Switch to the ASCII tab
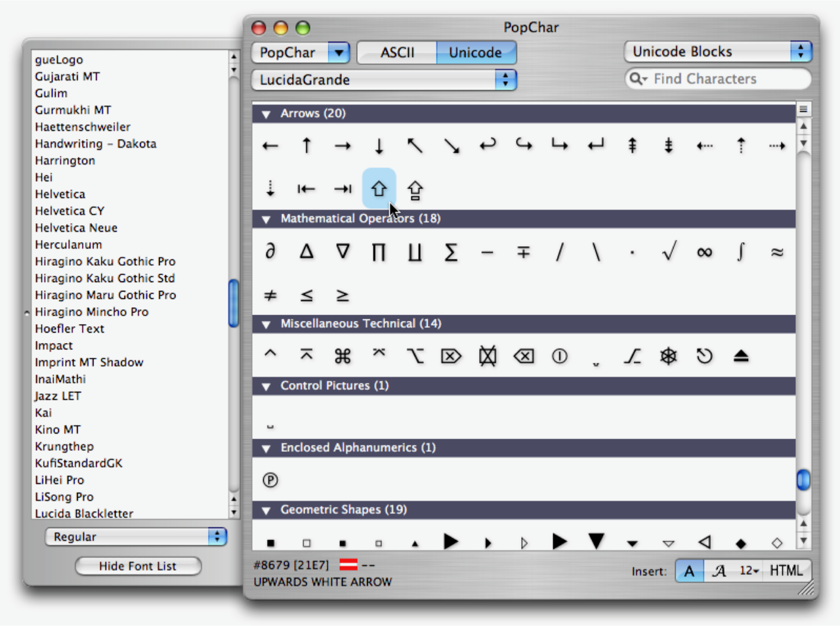Screen dimensions: 840x626 pos(397,52)
